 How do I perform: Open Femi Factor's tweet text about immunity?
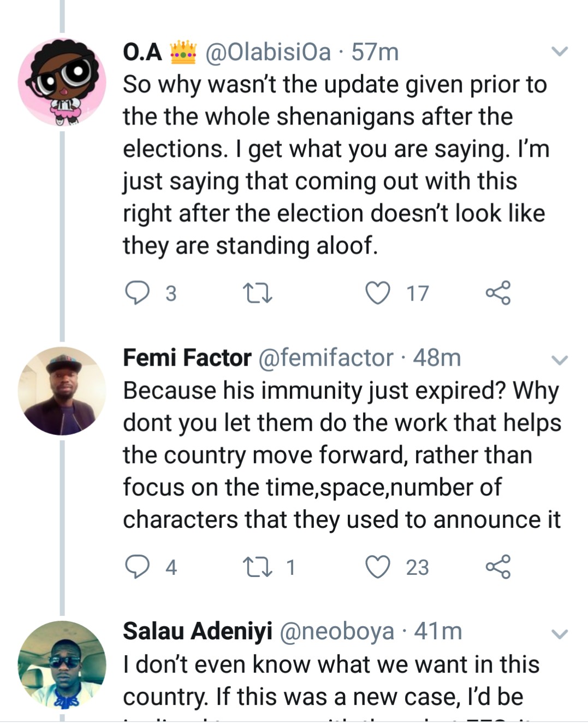coord(341,455)
